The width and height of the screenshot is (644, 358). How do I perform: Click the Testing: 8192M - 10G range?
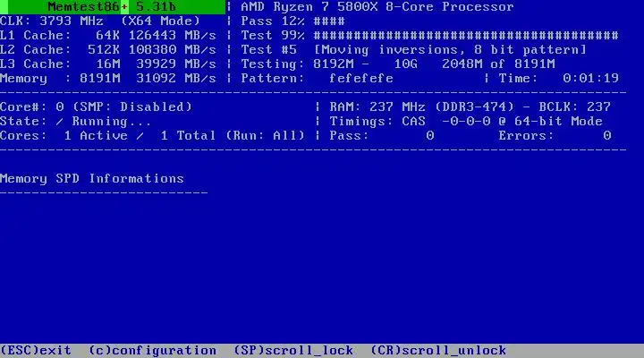(x=329, y=64)
